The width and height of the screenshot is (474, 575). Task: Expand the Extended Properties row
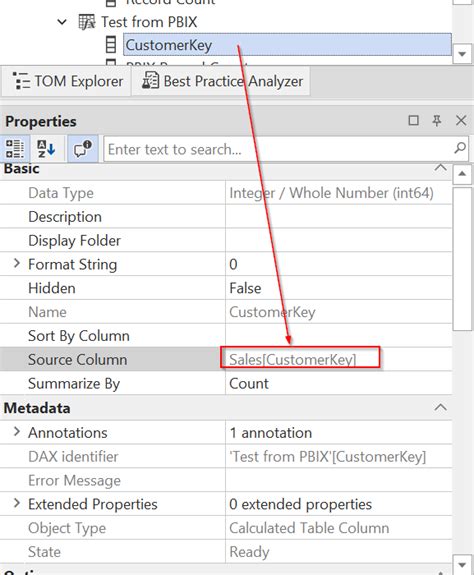pyautogui.click(x=16, y=503)
